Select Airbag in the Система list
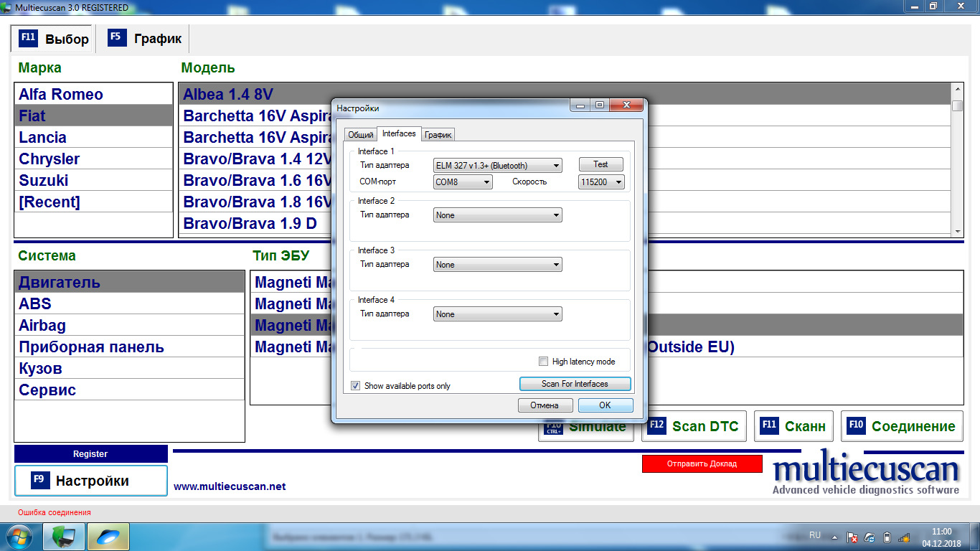 pos(129,325)
